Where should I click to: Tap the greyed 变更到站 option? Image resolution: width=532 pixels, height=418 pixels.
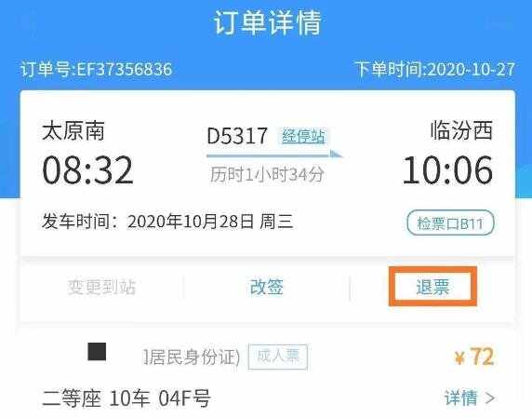(101, 288)
